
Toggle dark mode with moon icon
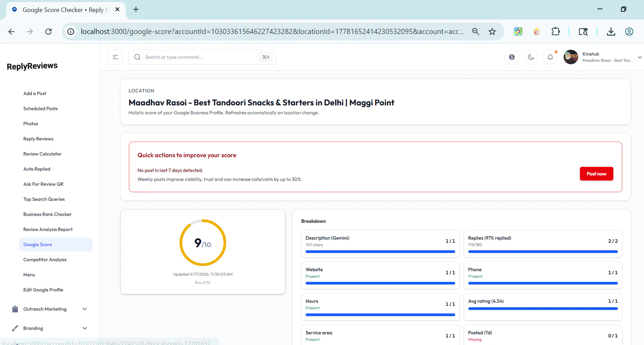531,57
